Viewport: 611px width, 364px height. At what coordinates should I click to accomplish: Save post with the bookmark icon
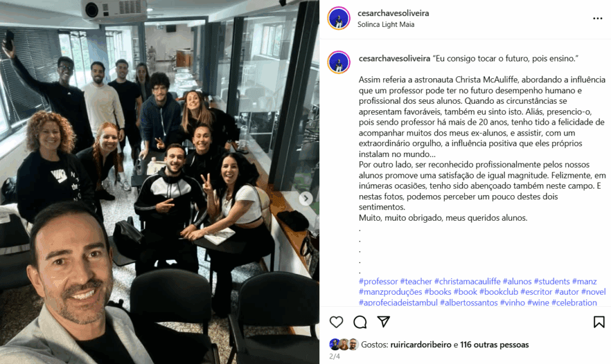click(599, 322)
